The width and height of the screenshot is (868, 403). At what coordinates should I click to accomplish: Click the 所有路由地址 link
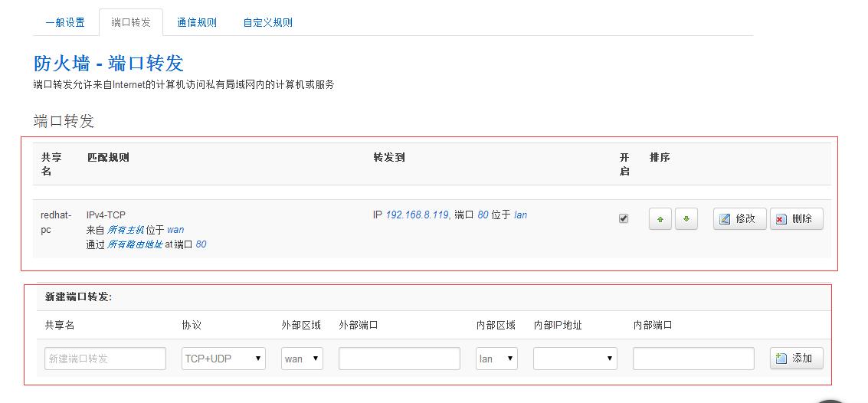tap(135, 244)
